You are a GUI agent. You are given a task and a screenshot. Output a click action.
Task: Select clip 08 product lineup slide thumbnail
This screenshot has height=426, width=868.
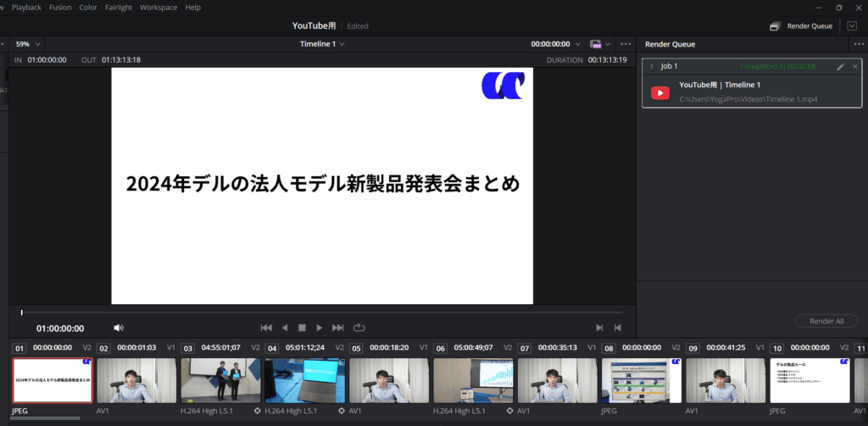point(642,380)
